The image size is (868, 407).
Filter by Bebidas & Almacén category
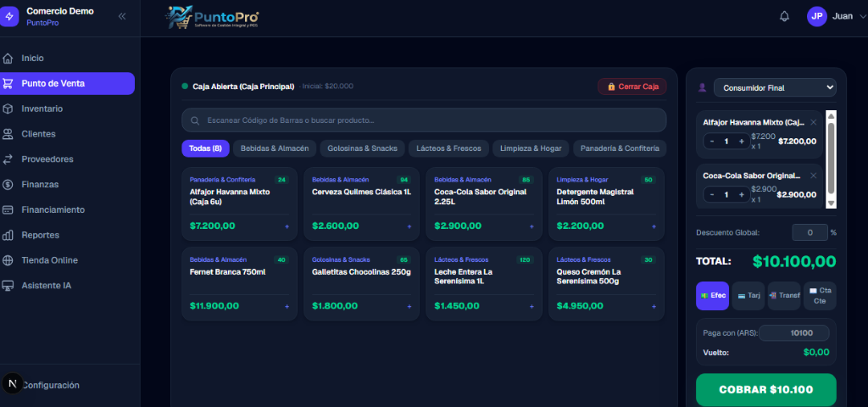point(275,148)
